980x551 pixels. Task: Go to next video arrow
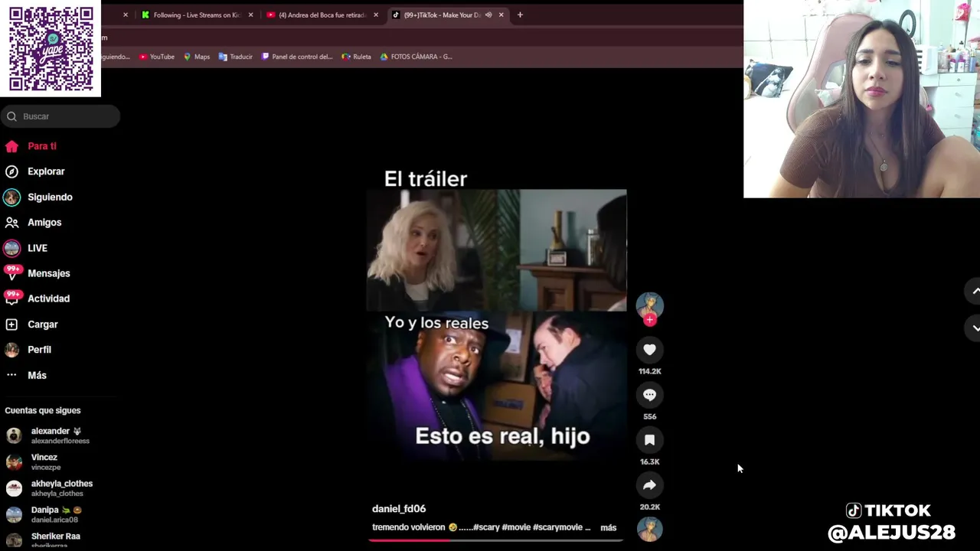tap(975, 328)
